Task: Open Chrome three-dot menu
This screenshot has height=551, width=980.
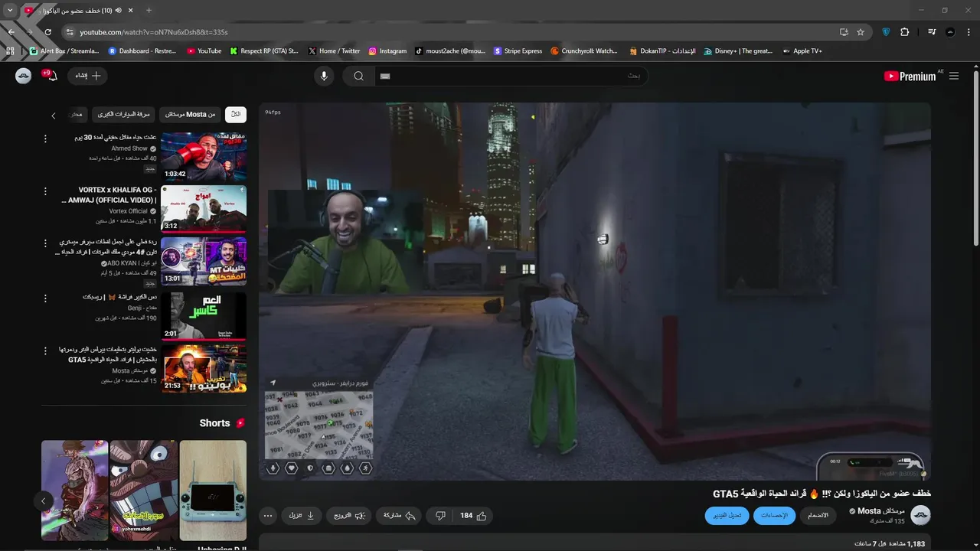Action: (x=968, y=32)
